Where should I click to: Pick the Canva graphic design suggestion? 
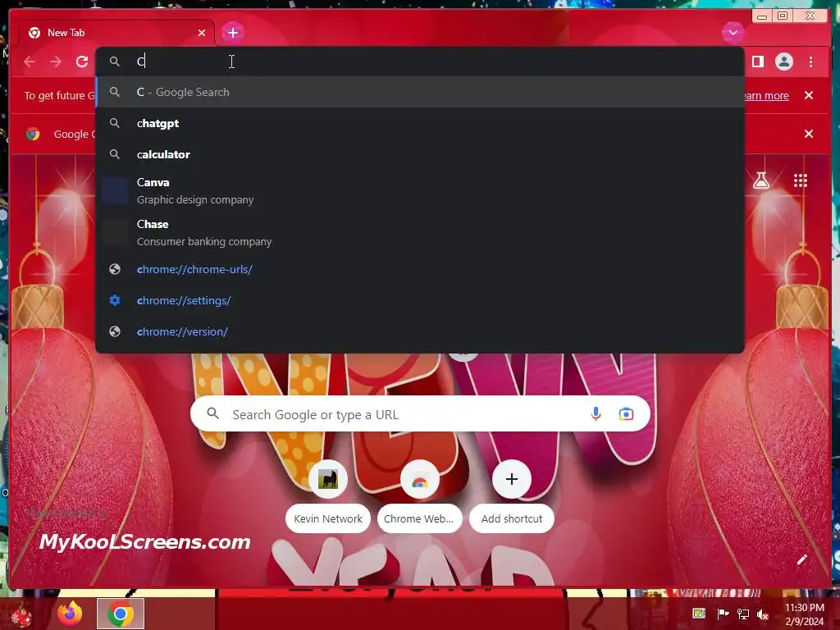(x=420, y=190)
